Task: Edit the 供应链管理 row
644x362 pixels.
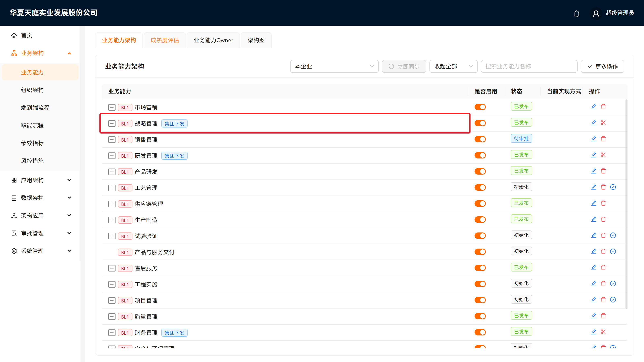Action: (x=593, y=203)
